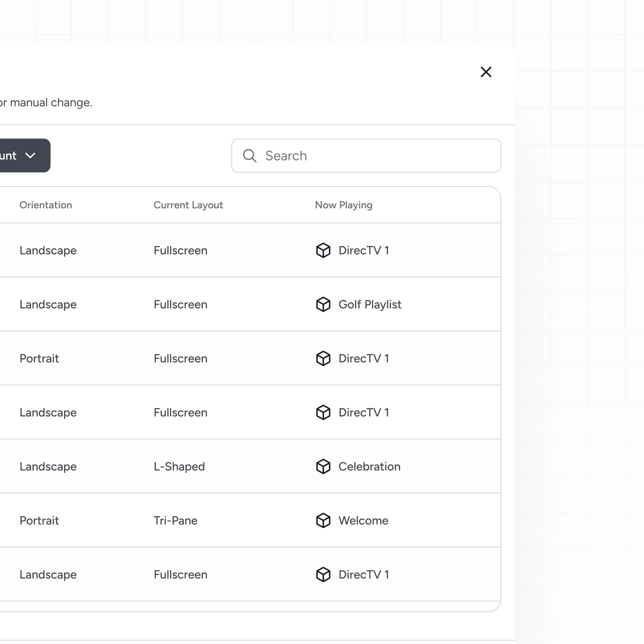
Task: Click the cube icon beside Golf Playlist
Action: pyautogui.click(x=323, y=304)
